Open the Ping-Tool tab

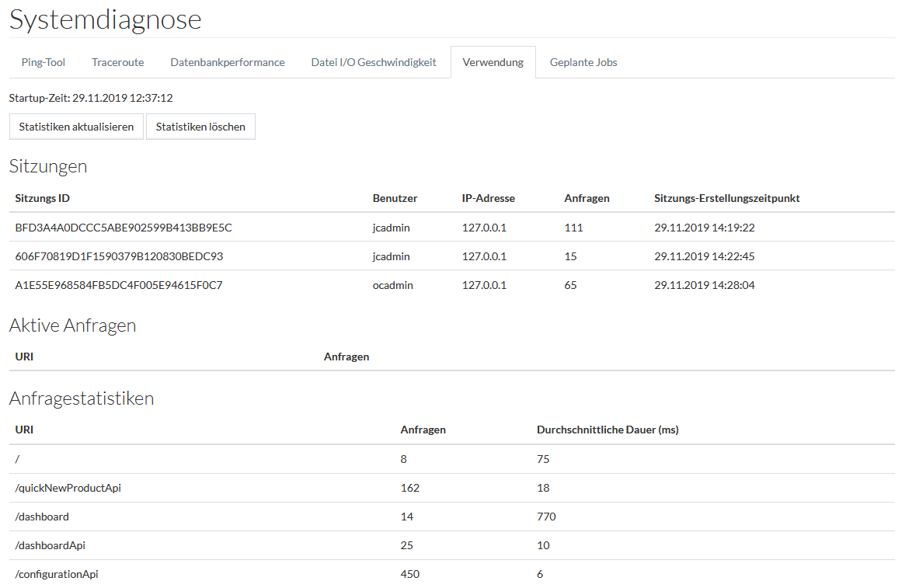[44, 62]
